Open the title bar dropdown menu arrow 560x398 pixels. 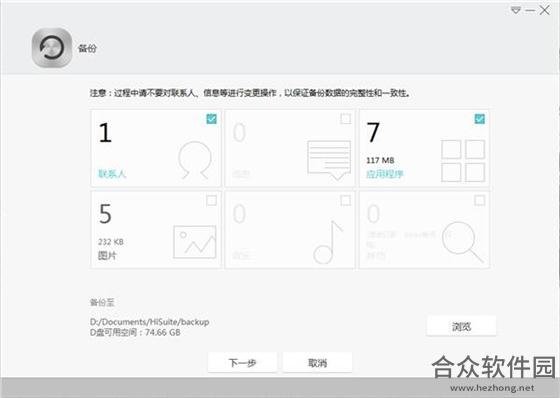(x=515, y=10)
